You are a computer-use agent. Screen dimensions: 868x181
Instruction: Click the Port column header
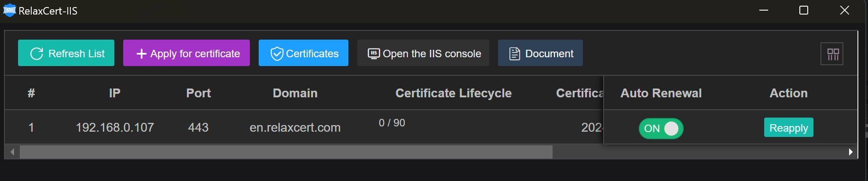[198, 93]
